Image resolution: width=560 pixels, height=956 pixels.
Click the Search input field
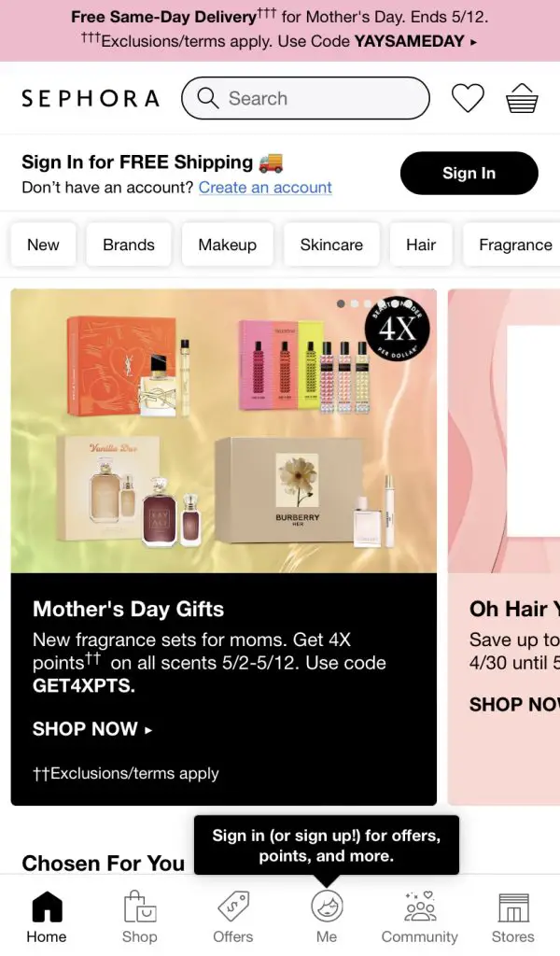[x=305, y=98]
